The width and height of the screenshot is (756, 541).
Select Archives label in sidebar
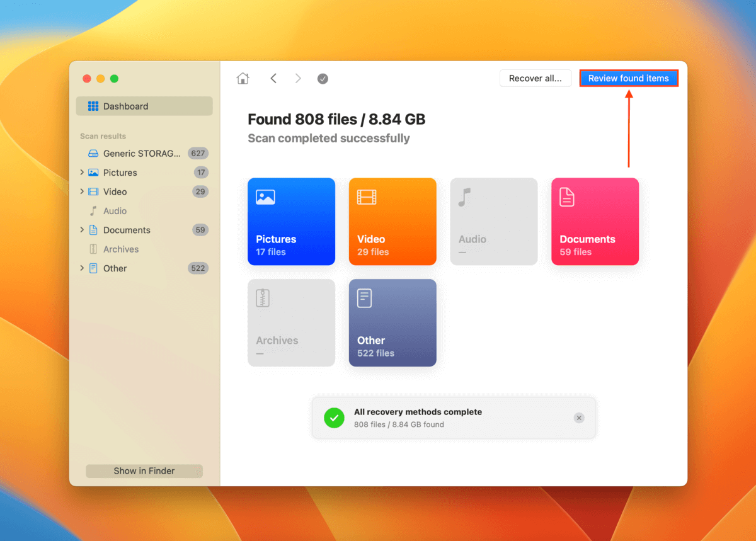[x=121, y=249]
